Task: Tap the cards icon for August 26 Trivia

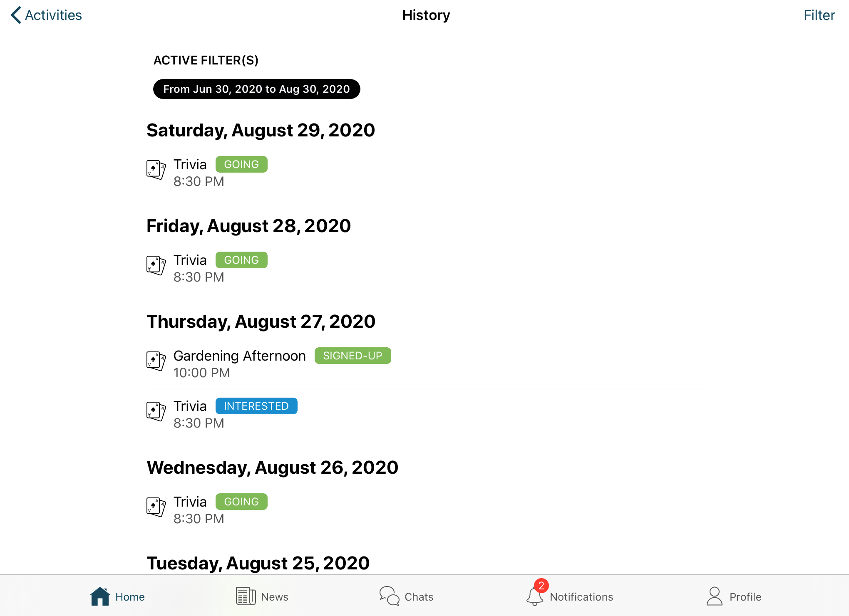Action: [x=156, y=507]
